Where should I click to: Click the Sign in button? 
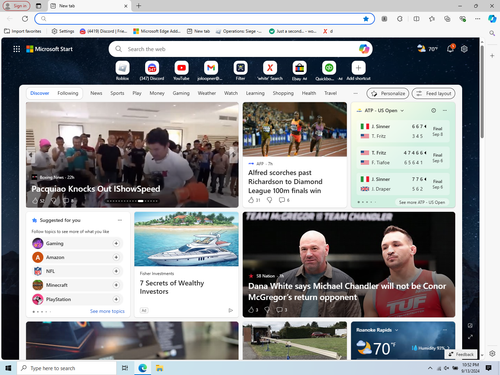(16, 6)
